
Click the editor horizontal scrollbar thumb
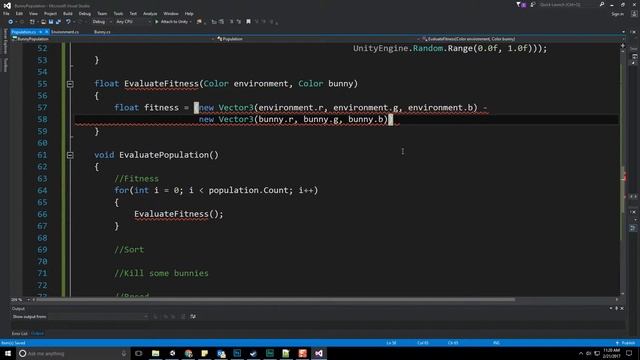(276, 300)
